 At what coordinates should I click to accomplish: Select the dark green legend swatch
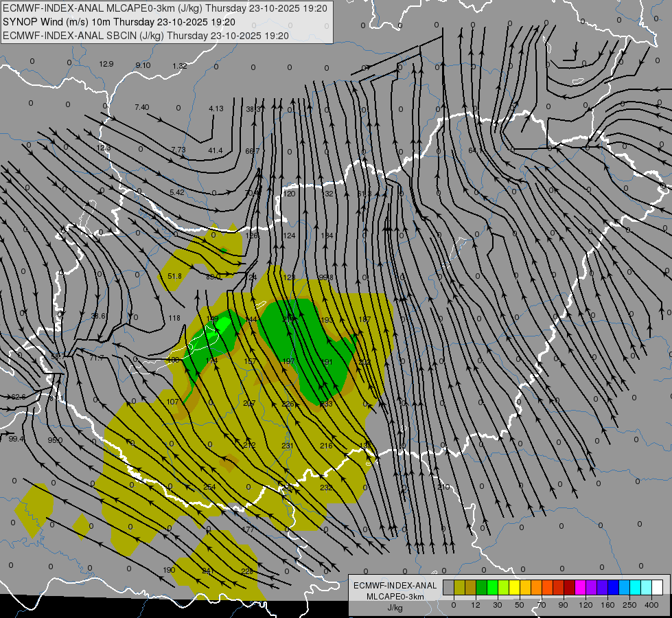tap(482, 588)
